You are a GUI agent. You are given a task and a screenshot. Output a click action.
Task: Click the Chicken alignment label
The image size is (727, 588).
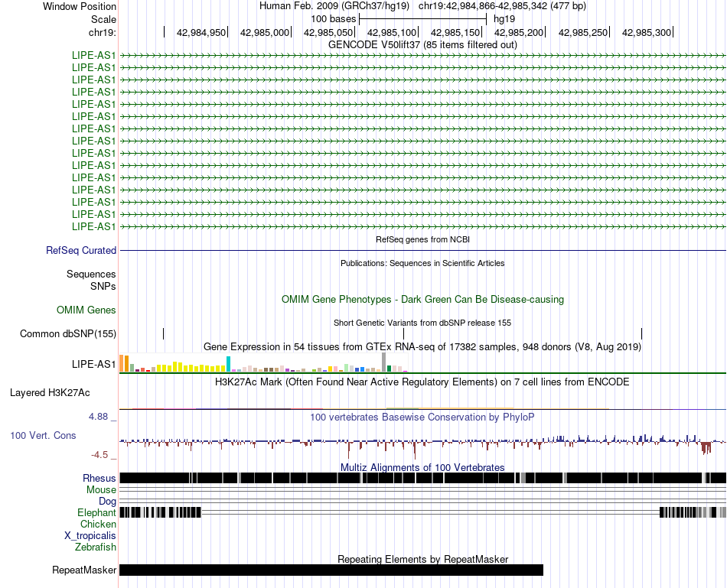click(x=98, y=524)
